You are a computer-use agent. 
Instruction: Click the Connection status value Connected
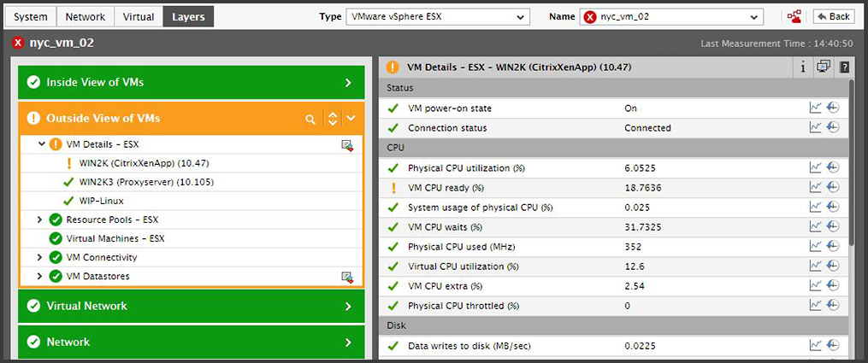pos(647,127)
